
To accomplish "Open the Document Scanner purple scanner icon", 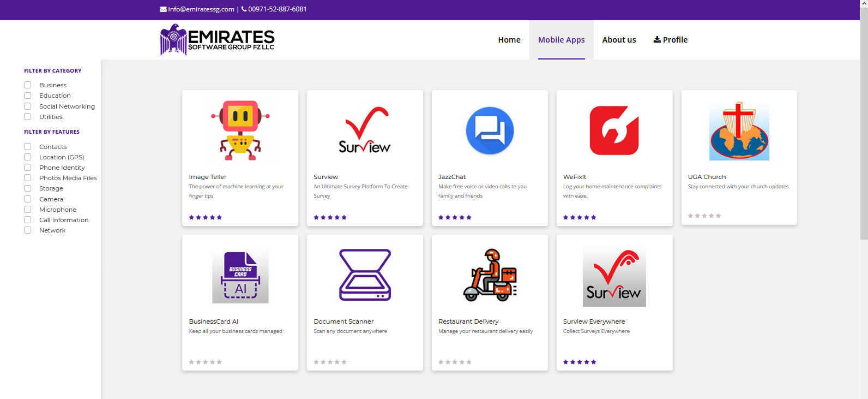I will pyautogui.click(x=365, y=275).
